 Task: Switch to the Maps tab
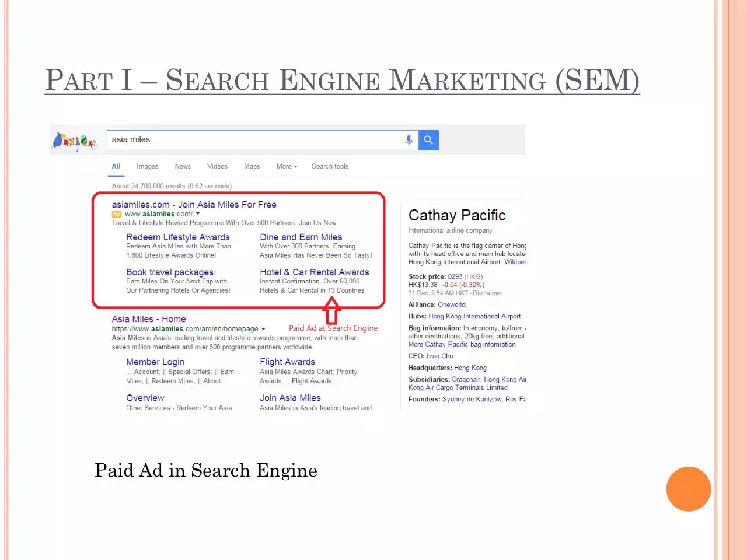point(252,166)
